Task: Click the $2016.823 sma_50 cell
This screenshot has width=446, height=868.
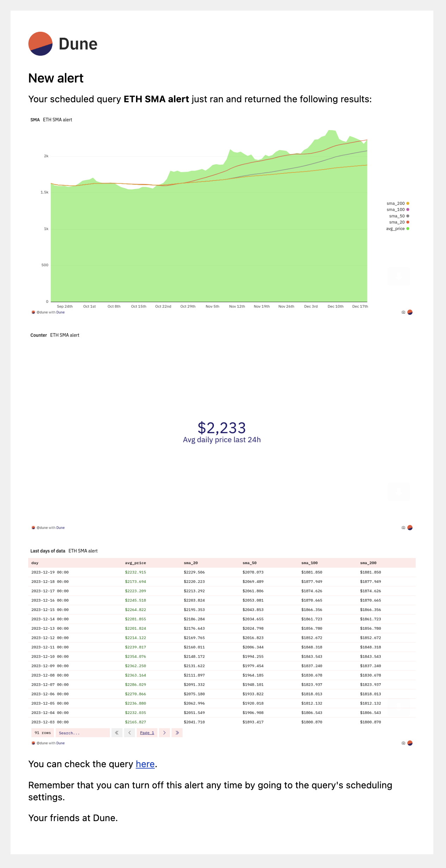Action: coord(253,638)
